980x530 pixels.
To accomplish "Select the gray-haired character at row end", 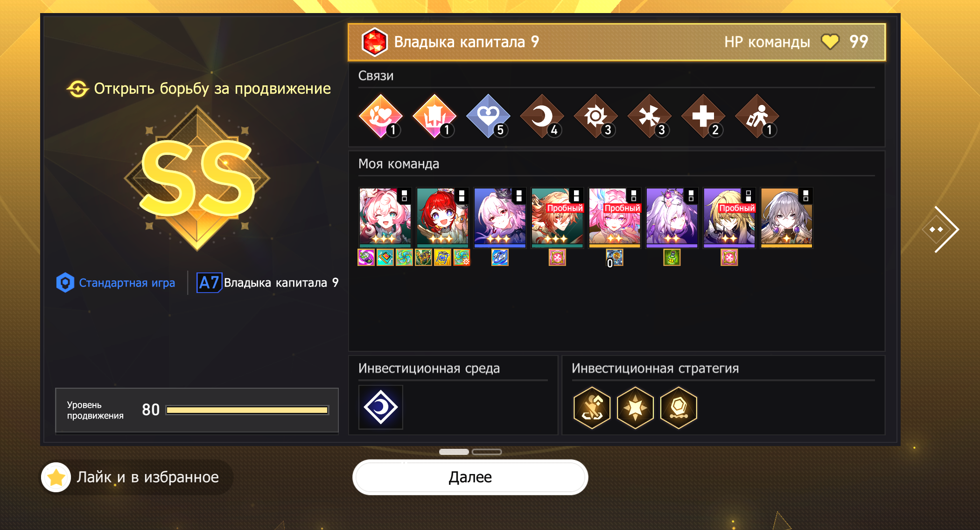I will 786,217.
